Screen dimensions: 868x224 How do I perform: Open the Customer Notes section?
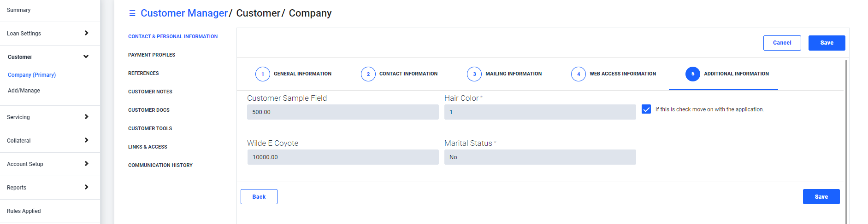click(x=150, y=92)
